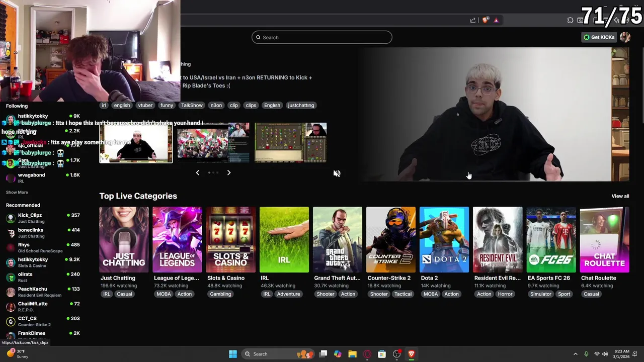Open CCT_CS channel in sidebar
Screen dimensions: 644x362
click(x=43, y=321)
